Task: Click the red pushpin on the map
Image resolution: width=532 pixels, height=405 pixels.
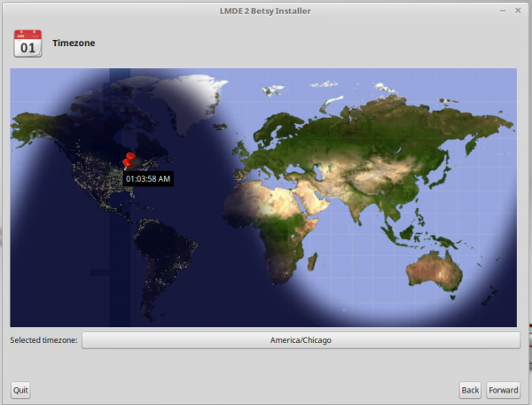Action: pyautogui.click(x=129, y=160)
